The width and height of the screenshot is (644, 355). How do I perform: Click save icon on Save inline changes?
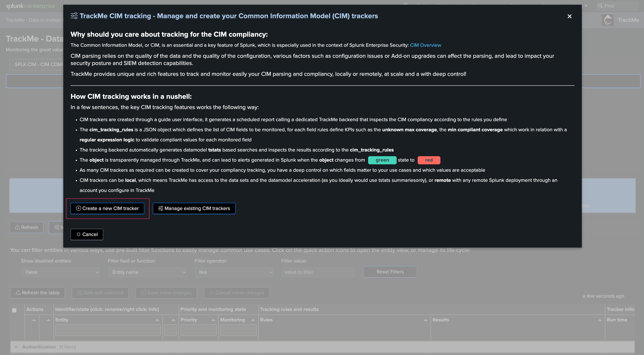click(x=143, y=292)
